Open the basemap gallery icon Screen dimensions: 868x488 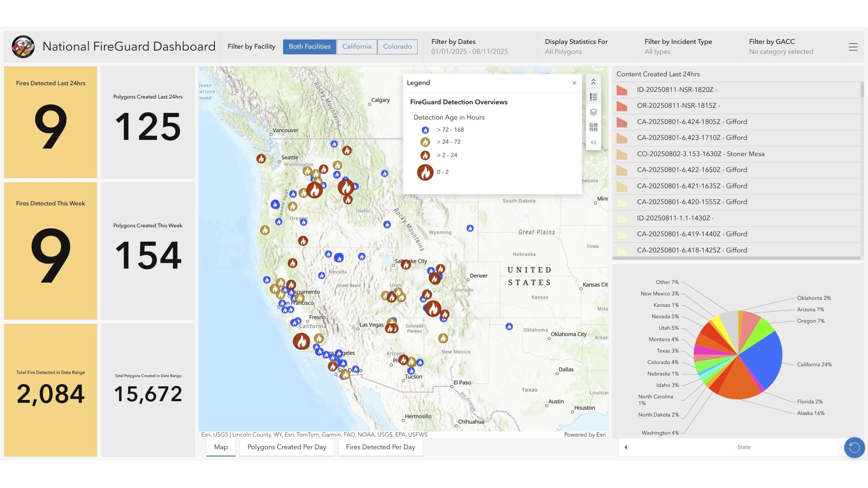594,127
